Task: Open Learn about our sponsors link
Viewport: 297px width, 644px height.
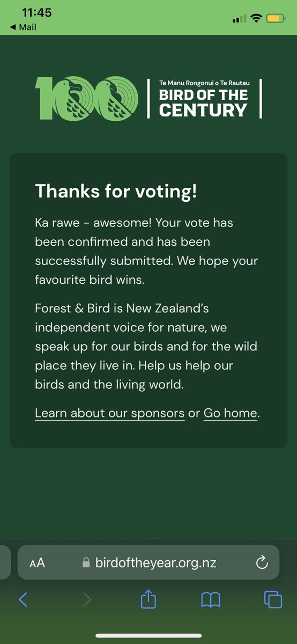Action: [110, 413]
